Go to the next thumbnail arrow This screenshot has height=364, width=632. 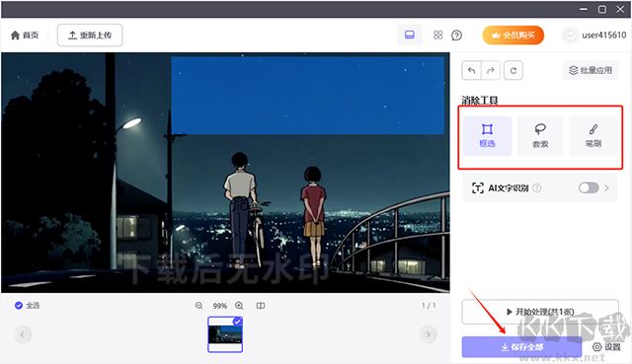(x=428, y=334)
